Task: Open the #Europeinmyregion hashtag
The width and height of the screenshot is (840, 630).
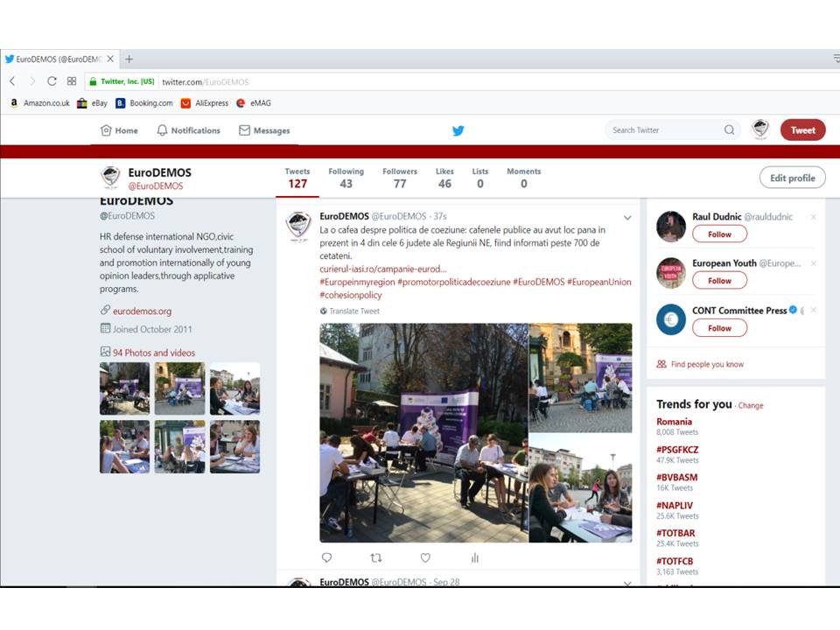Action: [x=357, y=282]
